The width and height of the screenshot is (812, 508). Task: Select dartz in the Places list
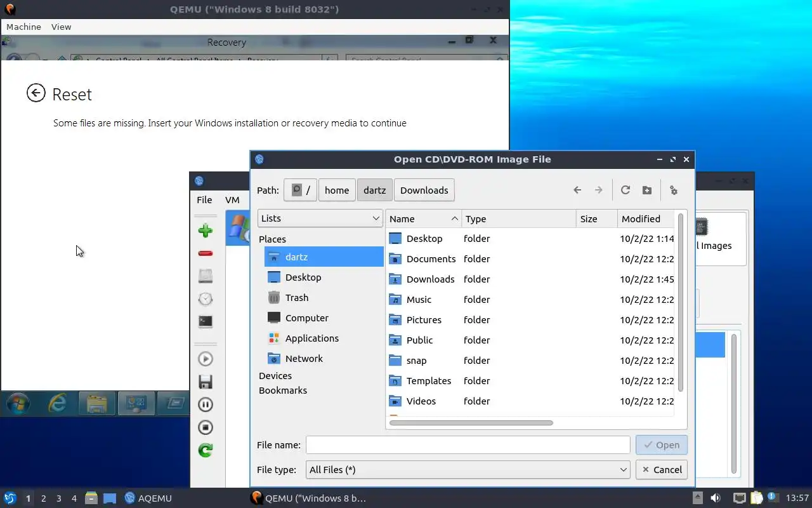(324, 257)
